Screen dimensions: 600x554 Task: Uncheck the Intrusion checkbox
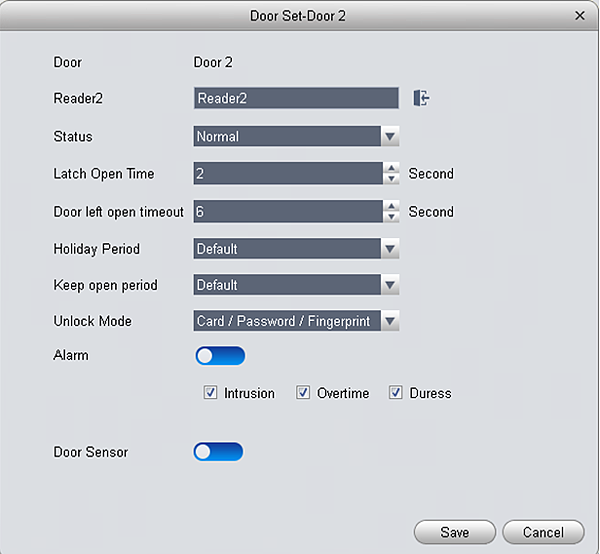tap(211, 393)
